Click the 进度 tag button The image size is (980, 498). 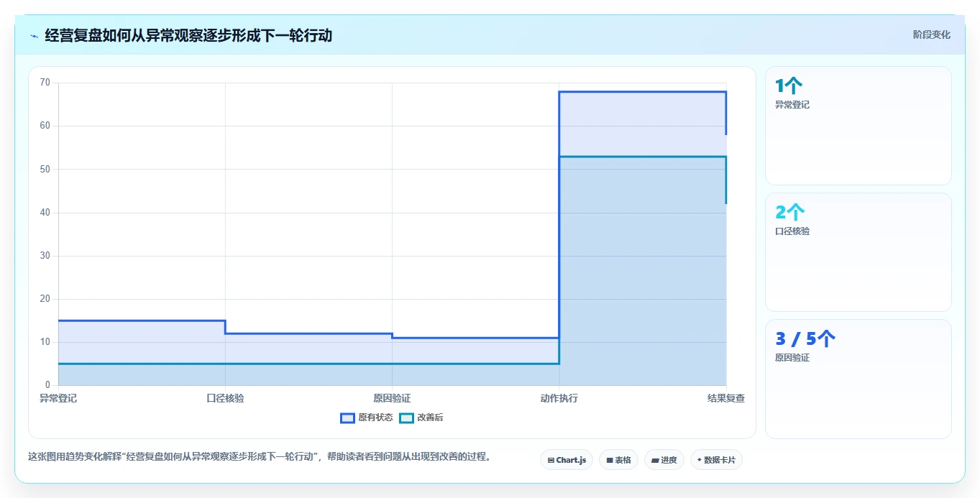[664, 460]
